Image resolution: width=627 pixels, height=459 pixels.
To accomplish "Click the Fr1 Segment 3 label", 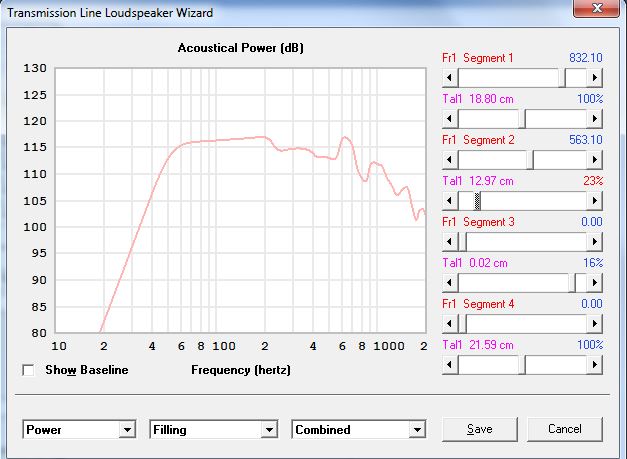I will point(478,222).
